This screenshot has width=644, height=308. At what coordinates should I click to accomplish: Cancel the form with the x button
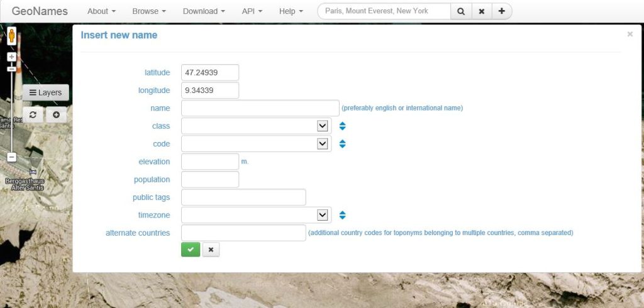[x=211, y=250]
